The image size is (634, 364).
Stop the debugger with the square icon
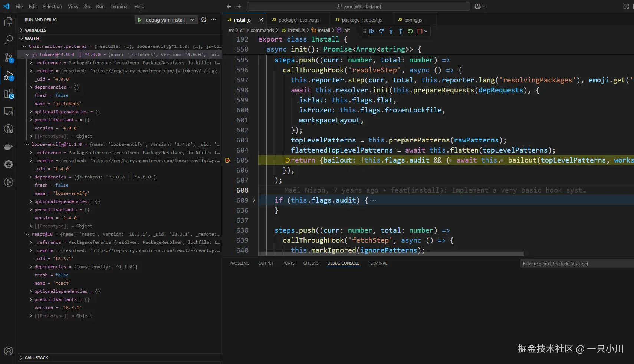click(x=420, y=31)
